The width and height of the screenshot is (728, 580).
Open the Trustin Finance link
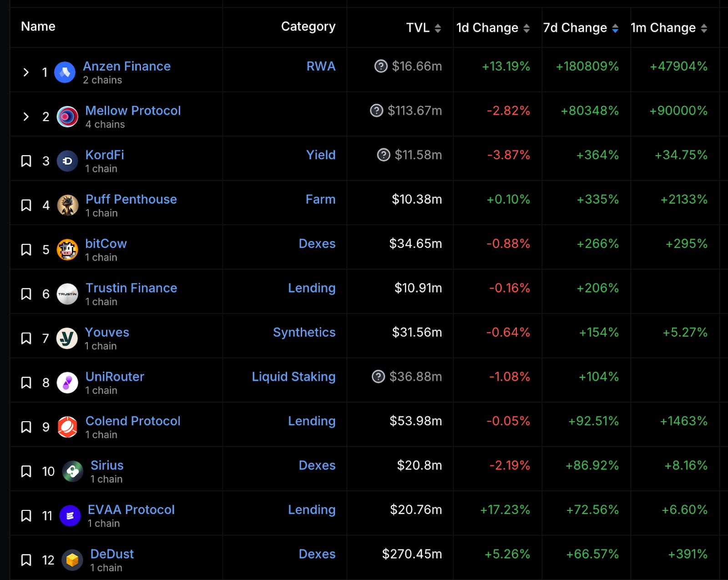click(x=131, y=288)
